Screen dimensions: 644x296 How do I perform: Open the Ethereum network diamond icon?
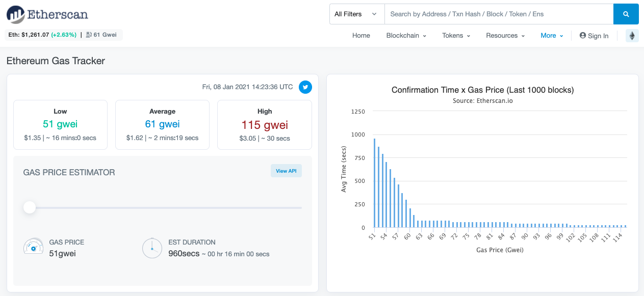[x=632, y=36]
